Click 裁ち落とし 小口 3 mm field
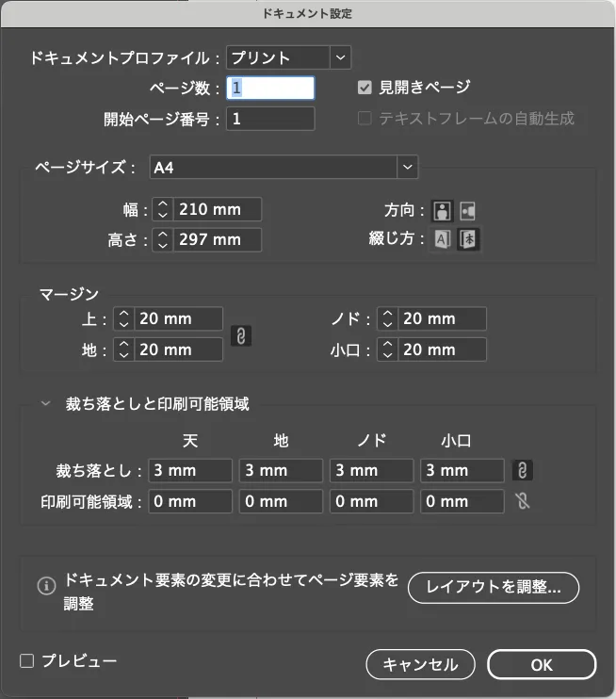The height and width of the screenshot is (699, 616). click(x=462, y=471)
